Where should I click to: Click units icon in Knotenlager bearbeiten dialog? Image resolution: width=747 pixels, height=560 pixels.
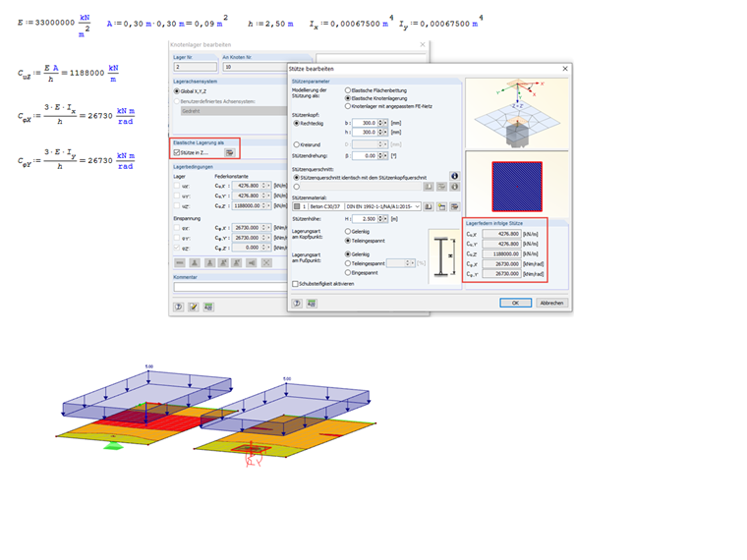click(x=208, y=308)
